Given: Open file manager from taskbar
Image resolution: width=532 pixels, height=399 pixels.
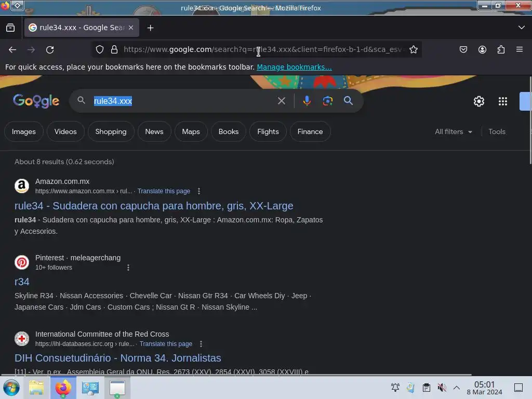Looking at the screenshot, I should [36, 388].
